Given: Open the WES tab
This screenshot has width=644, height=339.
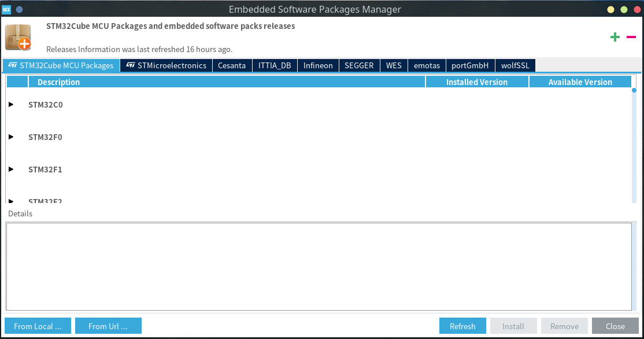Looking at the screenshot, I should tap(394, 65).
